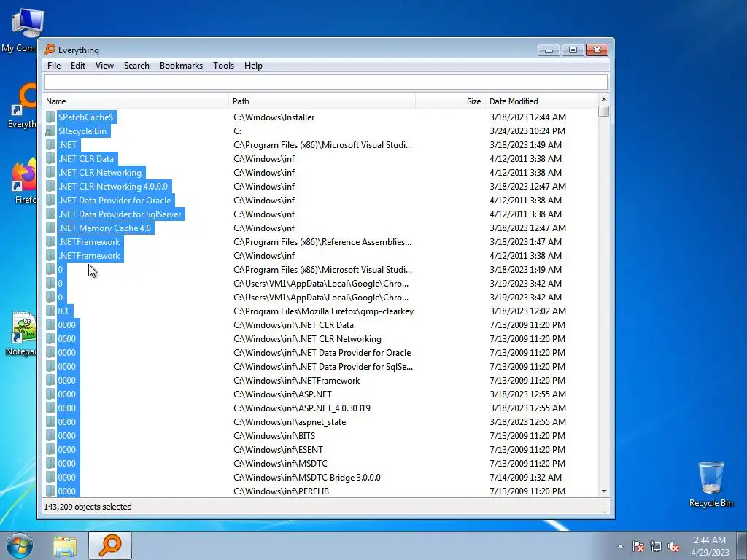Click the Everything search input field
Screen dimensions: 747x560
click(x=326, y=82)
